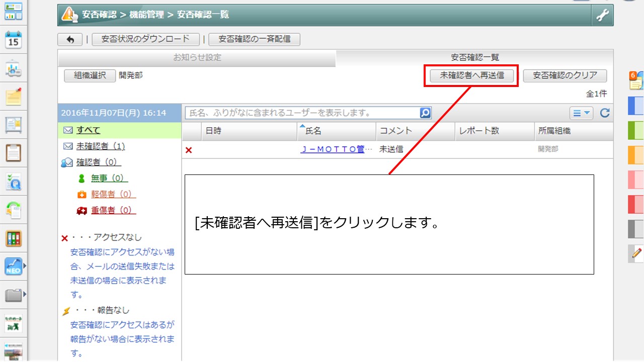The height and width of the screenshot is (362, 644).
Task: Click the user name search field
Action: [x=302, y=113]
